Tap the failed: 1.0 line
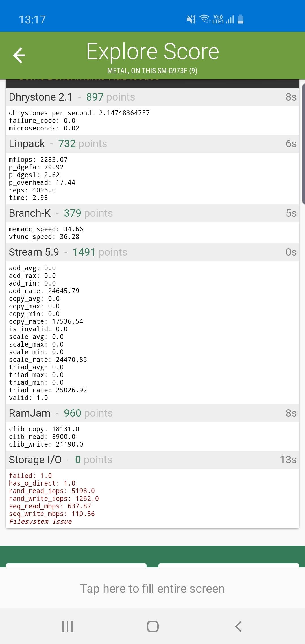Image resolution: width=305 pixels, height=644 pixels. [x=30, y=476]
